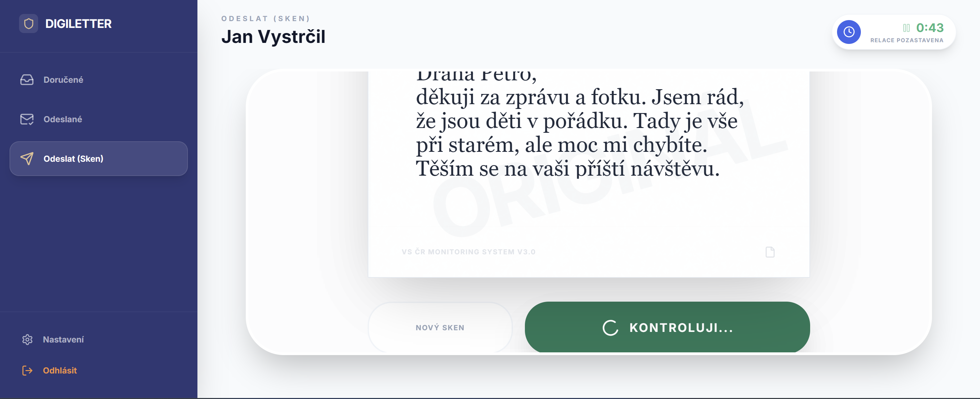Open the Nastavení text label

point(63,339)
